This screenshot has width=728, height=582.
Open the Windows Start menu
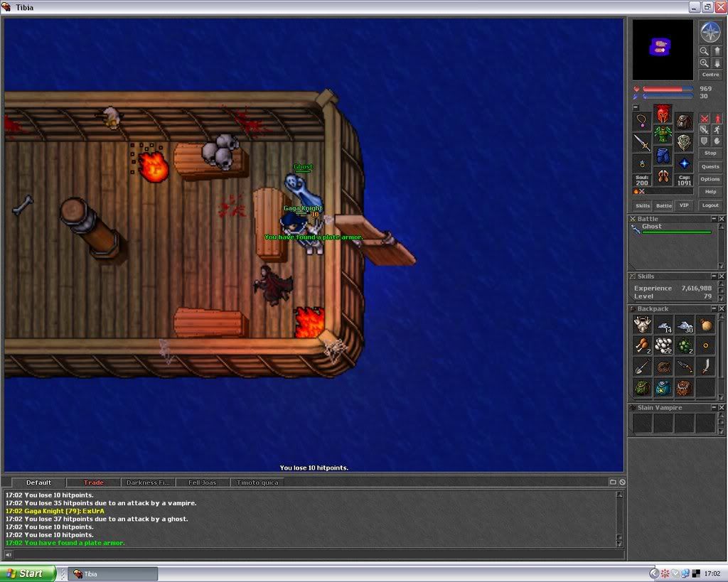28,573
